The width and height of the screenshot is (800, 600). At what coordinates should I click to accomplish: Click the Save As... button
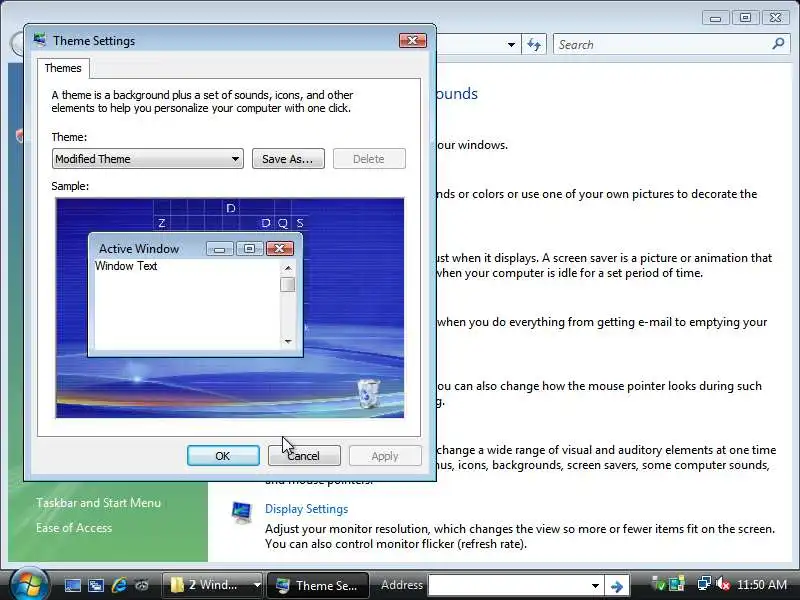point(288,159)
